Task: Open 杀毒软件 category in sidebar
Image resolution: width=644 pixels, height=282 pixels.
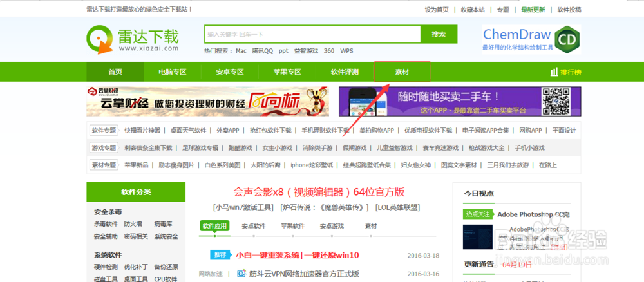Action: (x=106, y=224)
